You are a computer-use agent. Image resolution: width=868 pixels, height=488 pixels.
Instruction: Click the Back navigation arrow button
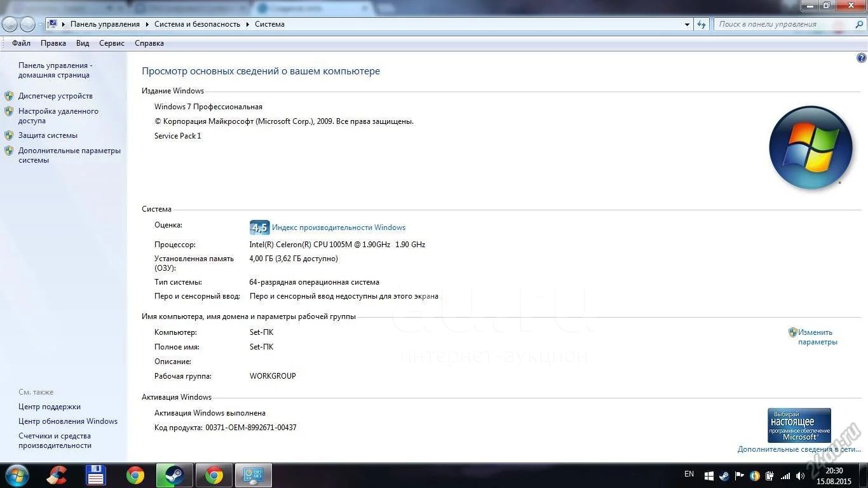point(10,25)
